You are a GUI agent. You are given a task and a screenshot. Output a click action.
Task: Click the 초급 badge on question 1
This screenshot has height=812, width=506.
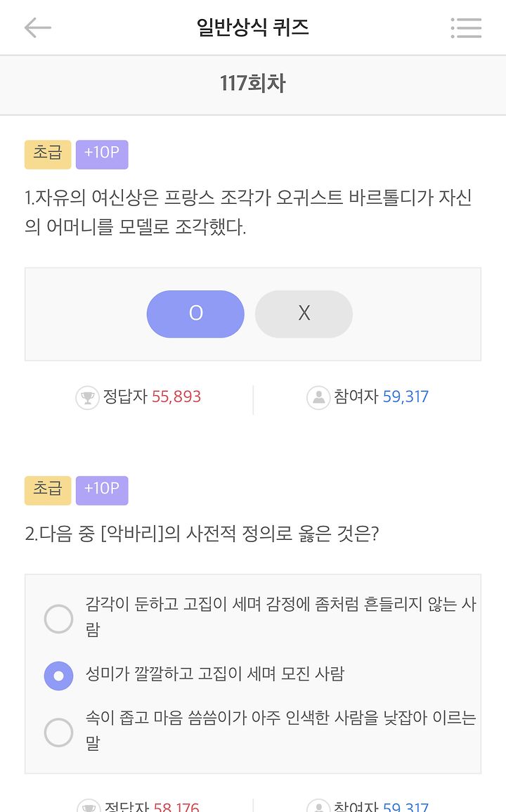pos(48,154)
